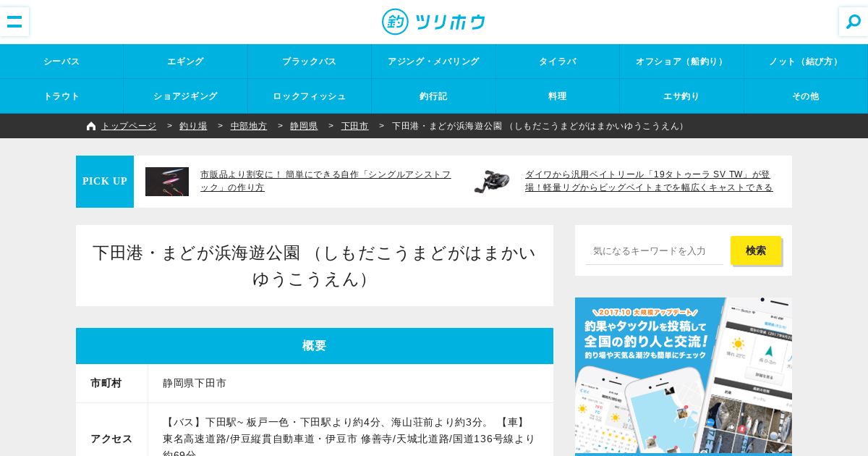Open the hamburger menu icon

(14, 22)
